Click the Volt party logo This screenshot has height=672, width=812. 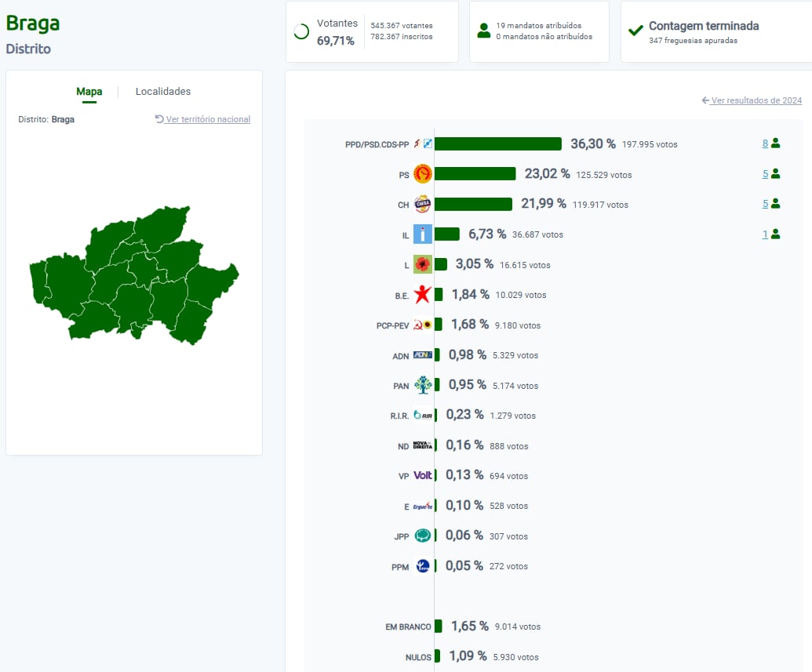pyautogui.click(x=423, y=475)
